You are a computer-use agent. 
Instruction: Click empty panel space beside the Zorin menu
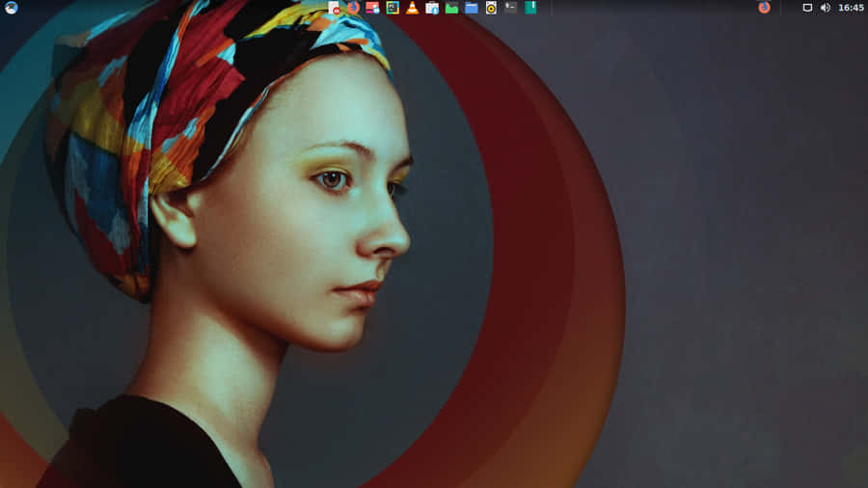click(x=145, y=8)
